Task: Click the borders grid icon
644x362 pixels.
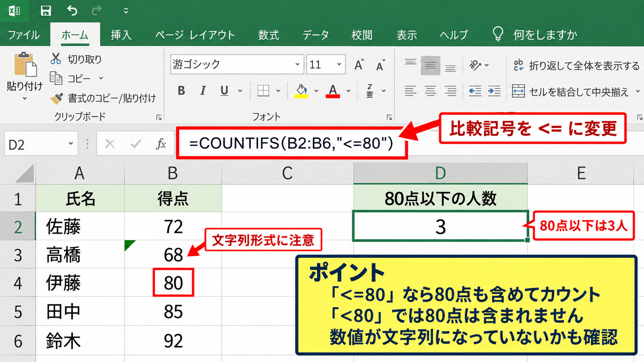Action: click(x=263, y=91)
